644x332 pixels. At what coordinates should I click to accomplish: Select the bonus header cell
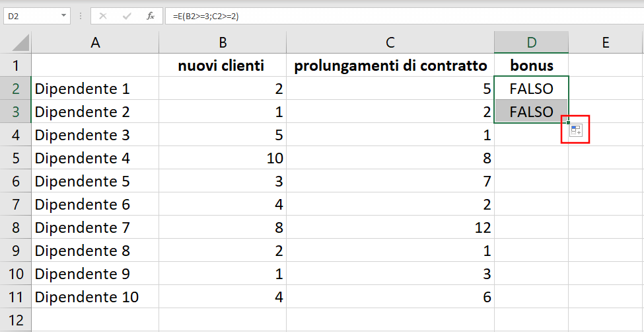(532, 65)
